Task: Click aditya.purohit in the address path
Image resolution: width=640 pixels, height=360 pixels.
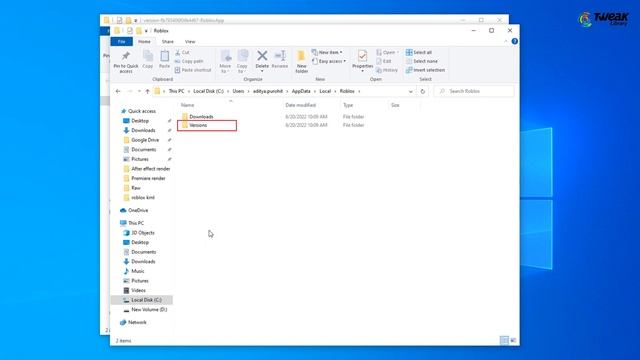Action: tap(268, 91)
